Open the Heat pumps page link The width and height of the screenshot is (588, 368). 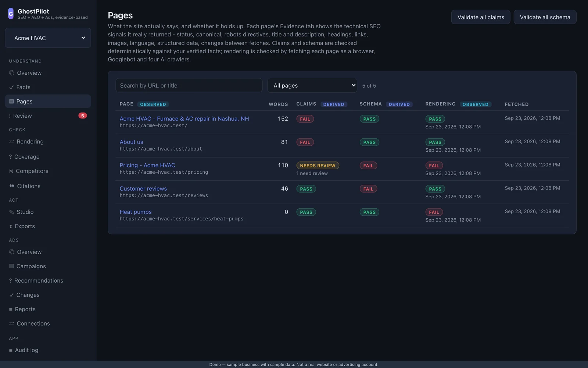coord(136,212)
